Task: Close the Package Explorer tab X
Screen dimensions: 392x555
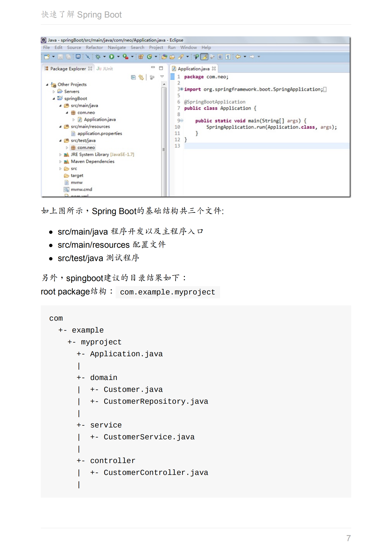Action: click(x=90, y=68)
